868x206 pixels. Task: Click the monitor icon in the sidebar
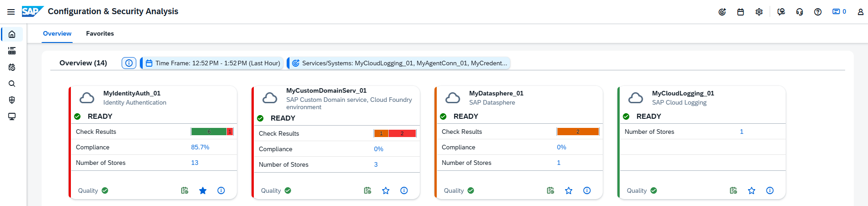(12, 116)
